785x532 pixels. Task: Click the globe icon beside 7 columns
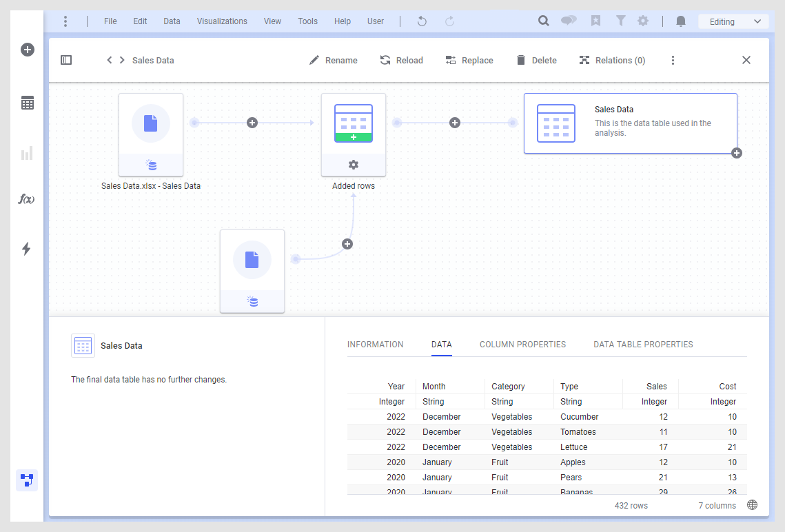[x=752, y=505]
